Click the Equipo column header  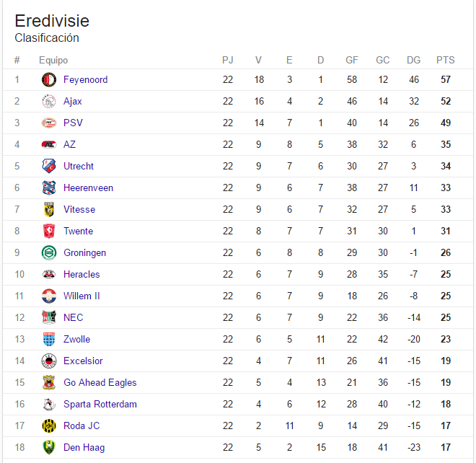[x=53, y=60]
